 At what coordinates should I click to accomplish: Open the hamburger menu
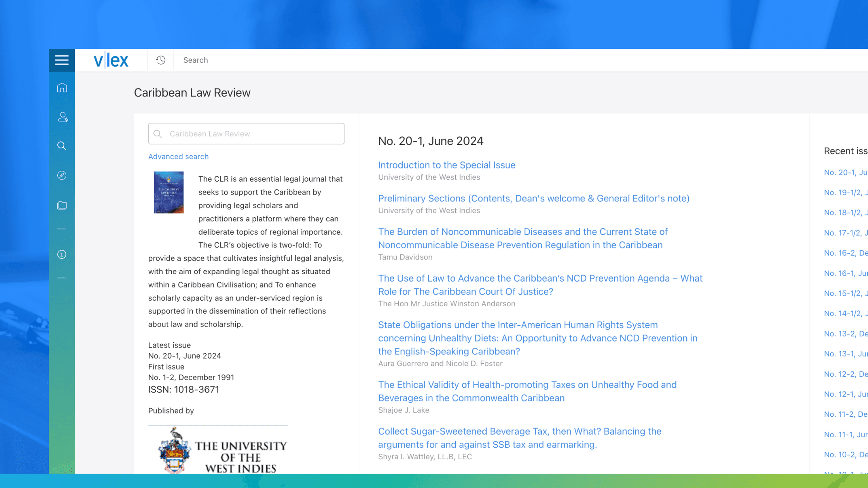[x=62, y=60]
